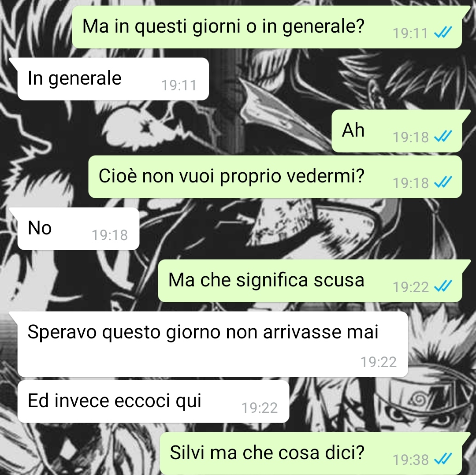Select the 'Ed invece eccoci qui' bubble
This screenshot has width=476, height=475.
pos(153,401)
